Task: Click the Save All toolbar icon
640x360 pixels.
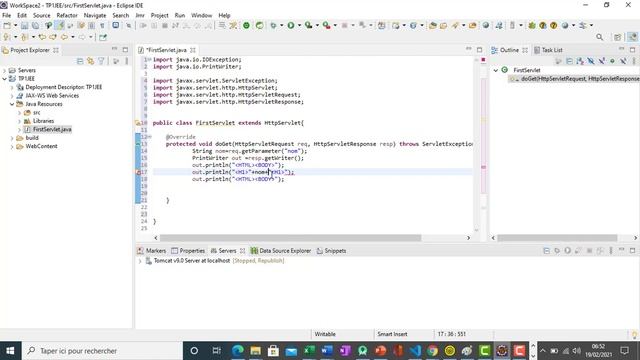Action: (36, 26)
